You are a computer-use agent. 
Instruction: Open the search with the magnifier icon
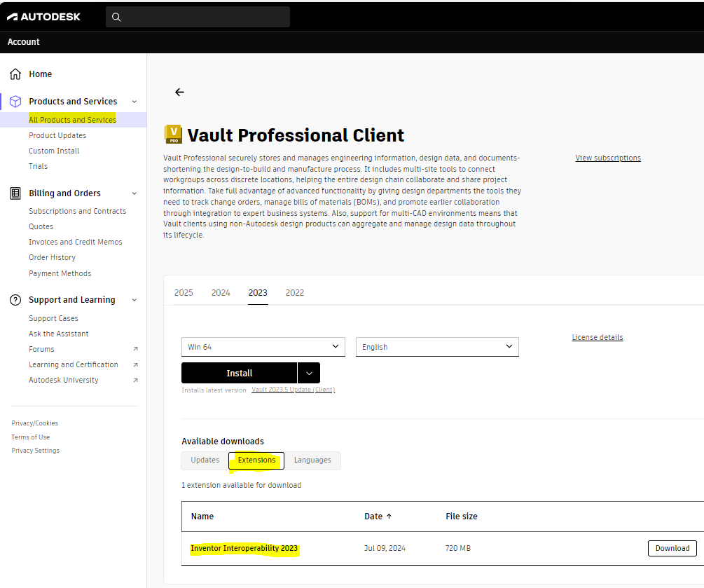click(116, 16)
